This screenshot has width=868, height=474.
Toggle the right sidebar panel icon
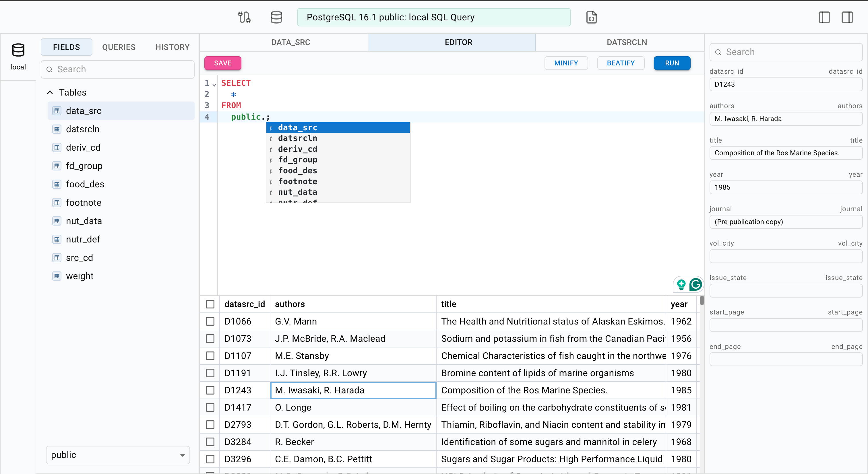847,17
